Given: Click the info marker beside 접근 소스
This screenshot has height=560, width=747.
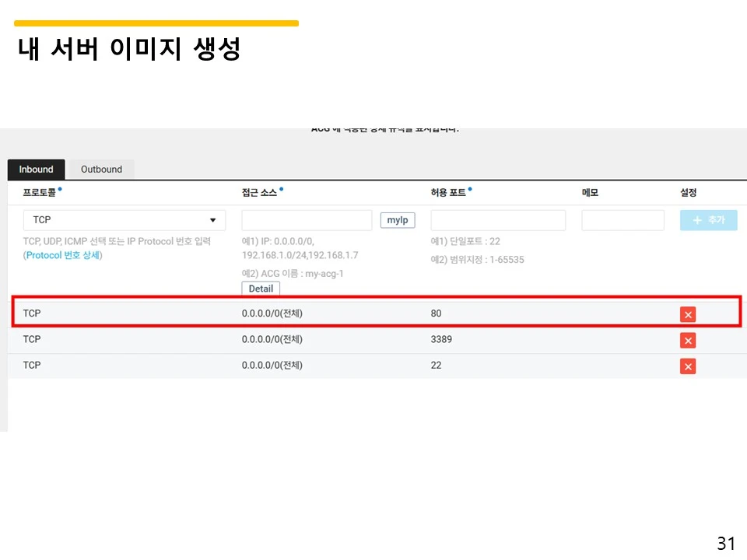Looking at the screenshot, I should click(x=281, y=188).
